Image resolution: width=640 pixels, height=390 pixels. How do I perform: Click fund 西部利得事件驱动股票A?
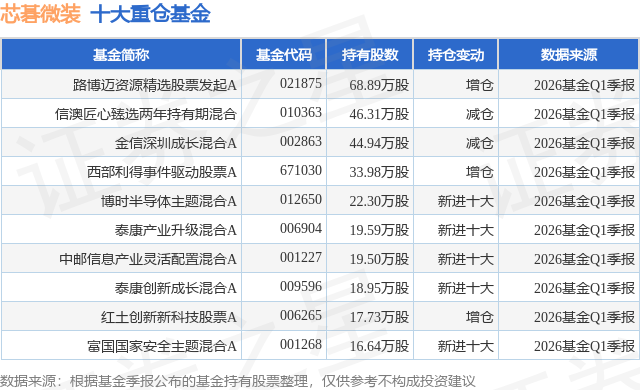tap(162, 172)
